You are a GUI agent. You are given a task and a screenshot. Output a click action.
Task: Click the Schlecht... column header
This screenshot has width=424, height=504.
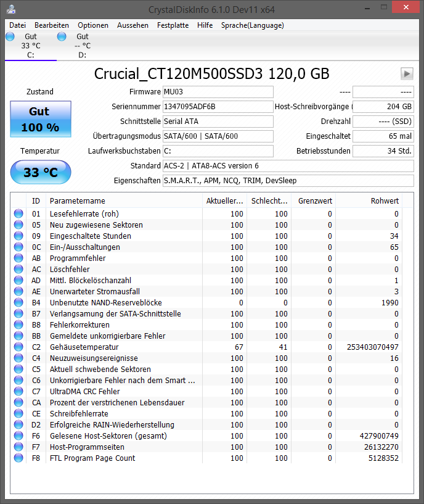(x=269, y=201)
